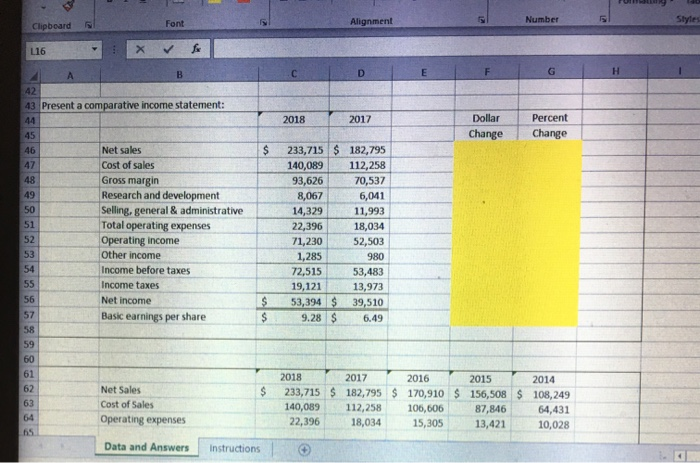This screenshot has width=700, height=463.
Task: Click the 1,285 other income value
Action: pos(309,256)
